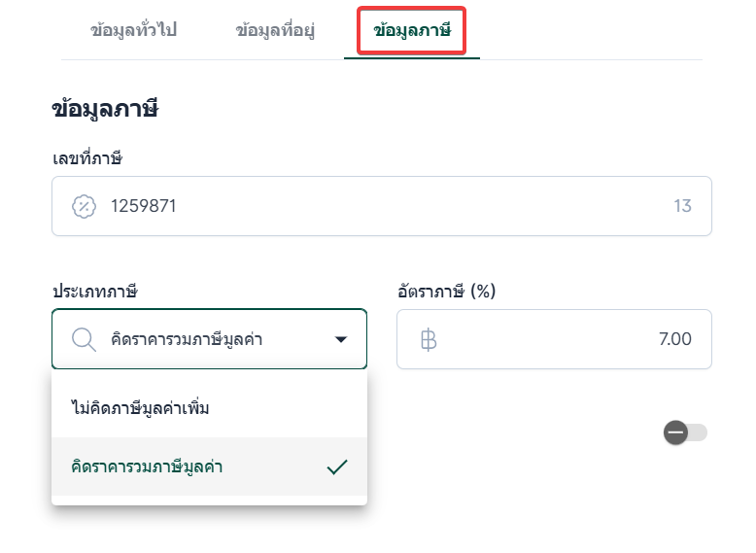Click the magnifier icon in ประเภทภาษี field
Screen dimensions: 756x553
tap(85, 339)
